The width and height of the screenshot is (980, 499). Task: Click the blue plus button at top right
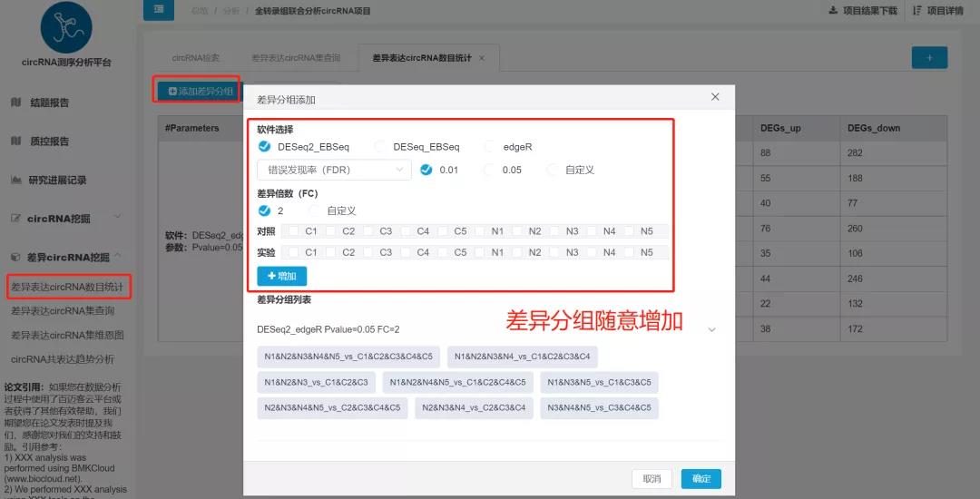tap(929, 58)
